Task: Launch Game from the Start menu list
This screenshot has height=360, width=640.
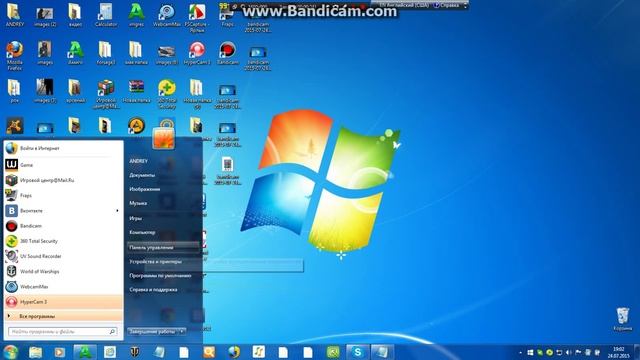Action: coord(63,165)
